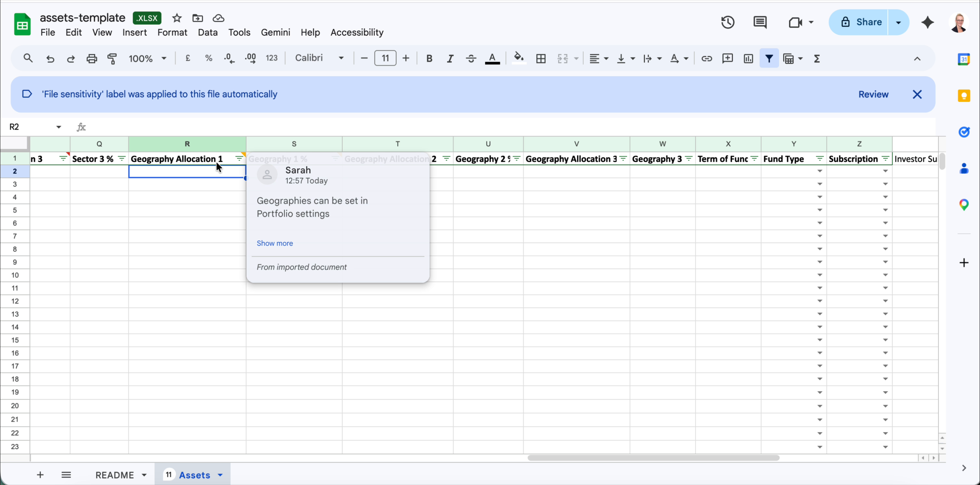
Task: Format as currency with pound icon
Action: pyautogui.click(x=188, y=58)
